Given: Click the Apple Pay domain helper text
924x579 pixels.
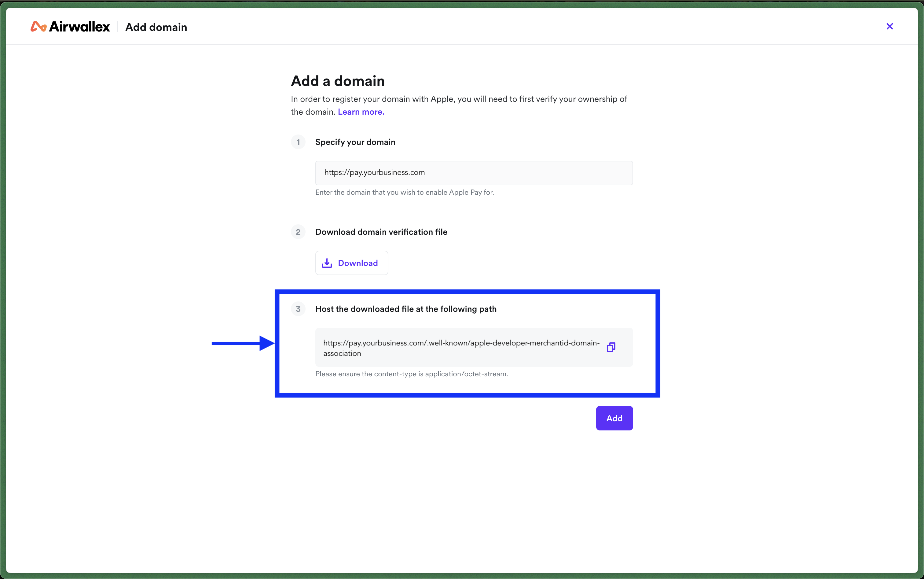Looking at the screenshot, I should click(x=405, y=192).
